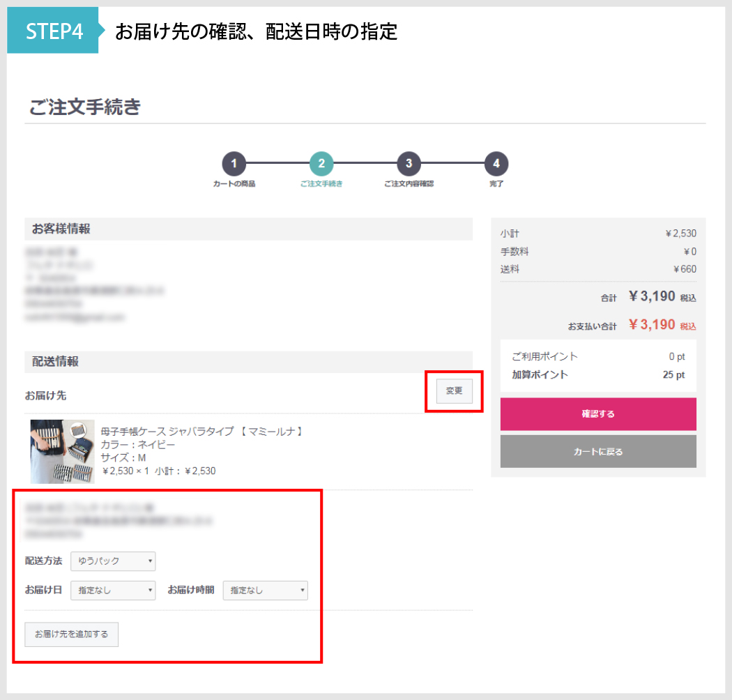Expand the お届け日 dropdown

point(113,591)
